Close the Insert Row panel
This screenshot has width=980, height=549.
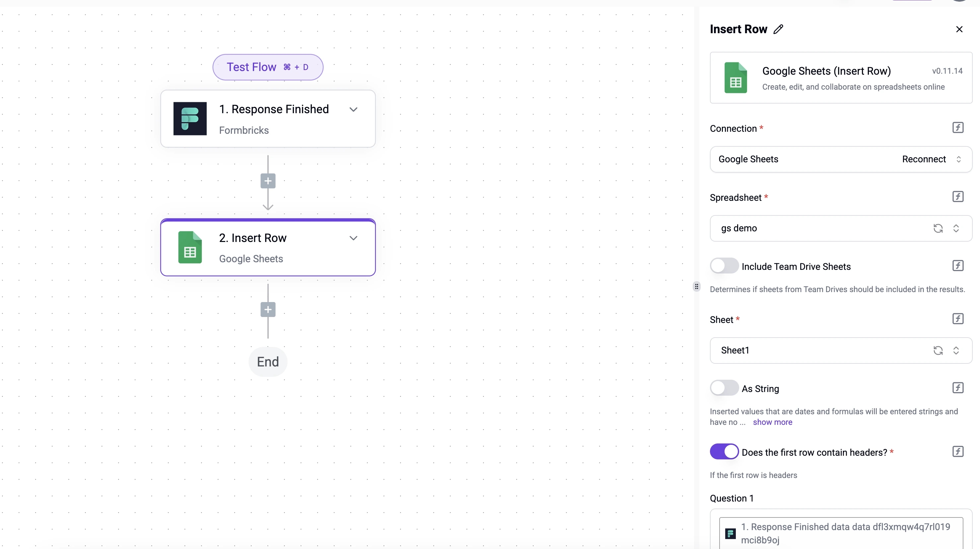point(959,29)
